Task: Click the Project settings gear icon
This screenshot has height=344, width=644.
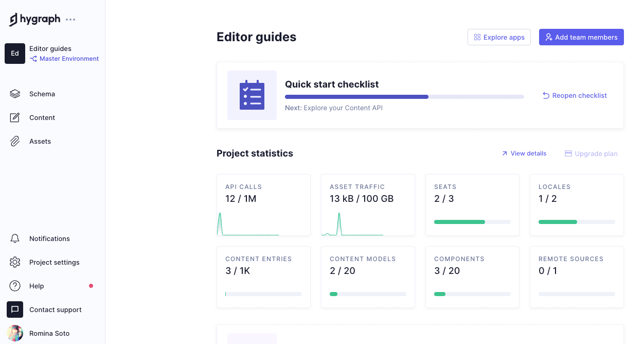Action: 15,262
